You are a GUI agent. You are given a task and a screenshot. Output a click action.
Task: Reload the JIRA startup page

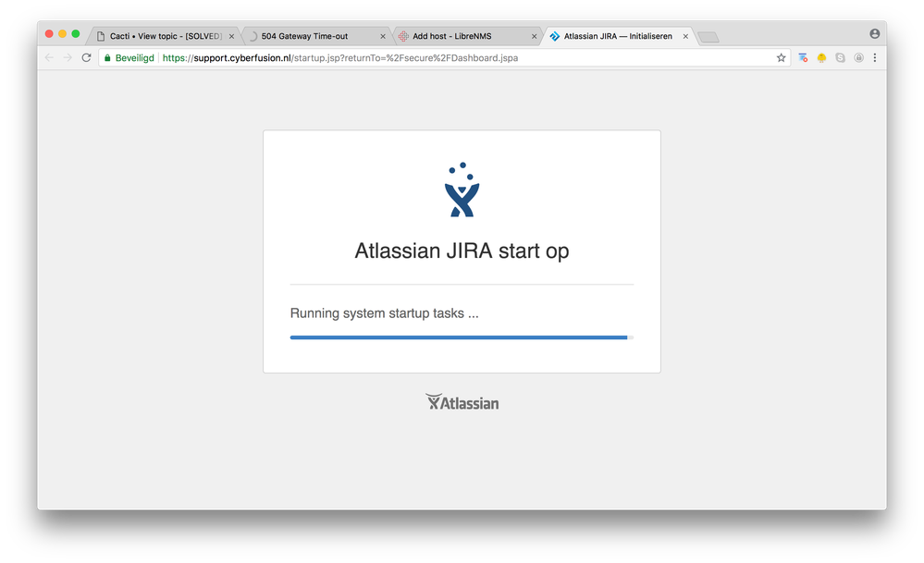pyautogui.click(x=87, y=57)
